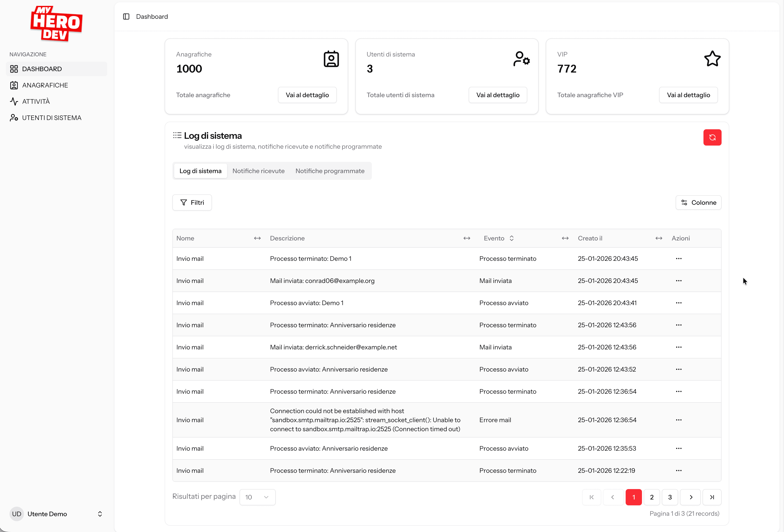Open actions menu for 12:36:54 Processo terminato row

(x=679, y=391)
